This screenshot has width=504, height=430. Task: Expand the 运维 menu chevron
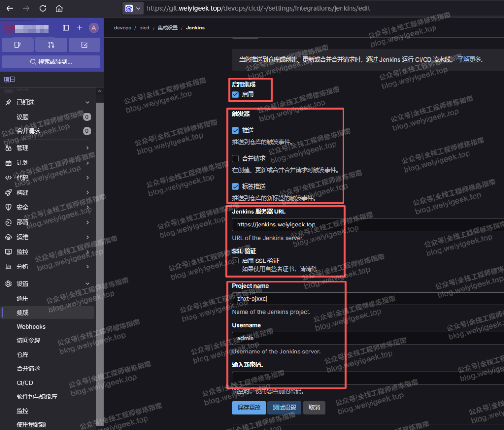87,237
